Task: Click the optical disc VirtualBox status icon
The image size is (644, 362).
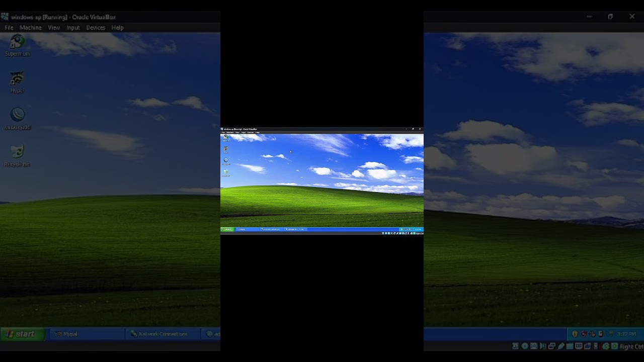Action: tap(525, 346)
